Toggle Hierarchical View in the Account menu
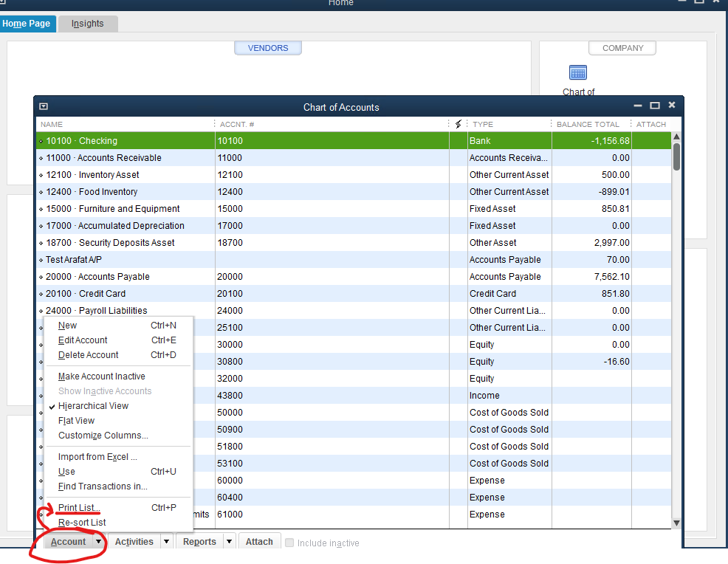The width and height of the screenshot is (728, 564). pyautogui.click(x=90, y=405)
